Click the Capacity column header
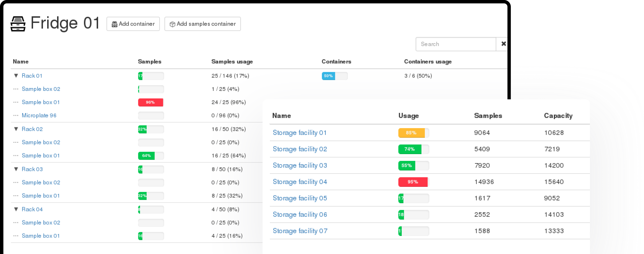 tap(558, 116)
